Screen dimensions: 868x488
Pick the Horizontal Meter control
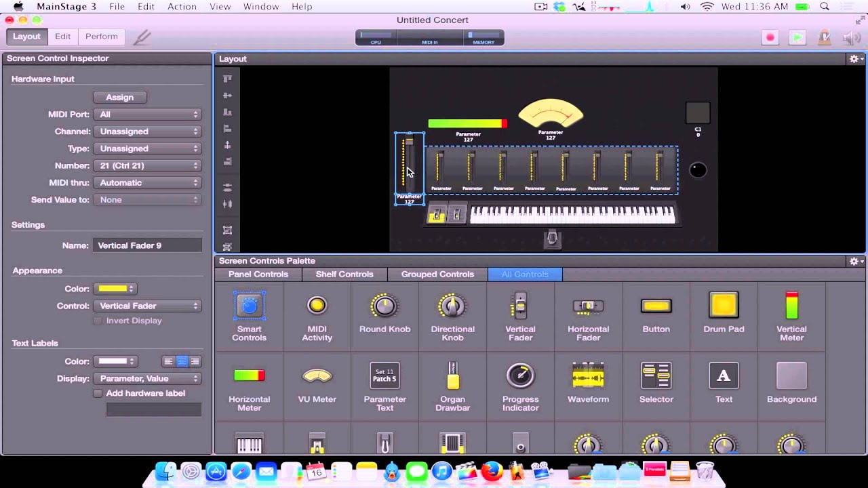[249, 375]
